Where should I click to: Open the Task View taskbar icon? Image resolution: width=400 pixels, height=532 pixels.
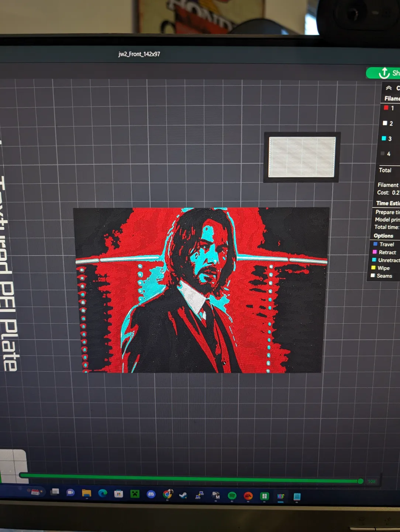[55, 491]
